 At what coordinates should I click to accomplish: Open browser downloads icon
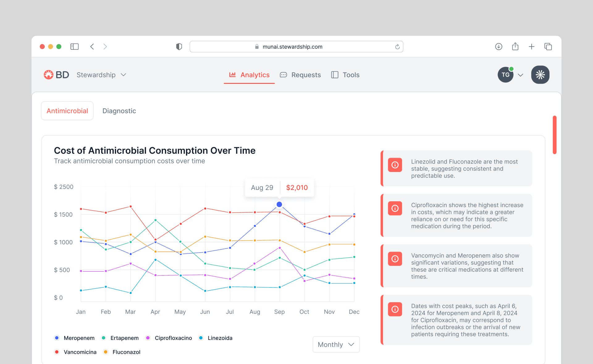click(498, 47)
